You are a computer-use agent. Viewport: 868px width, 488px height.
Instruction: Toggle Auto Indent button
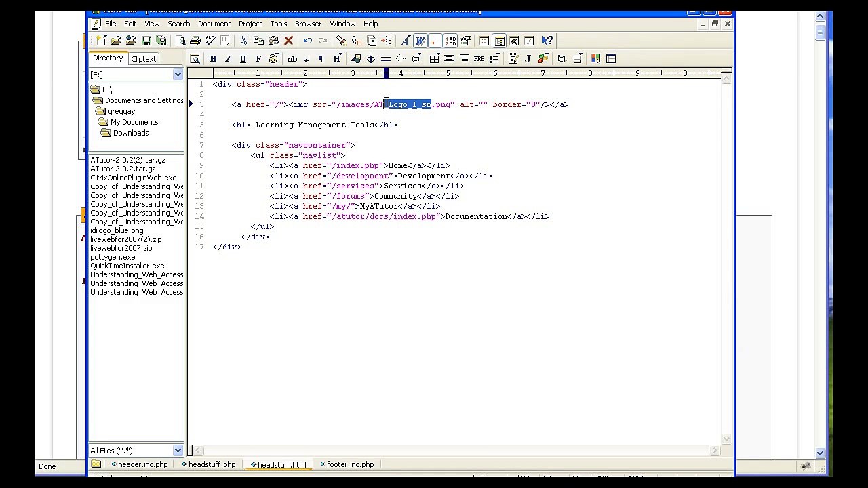pos(435,41)
